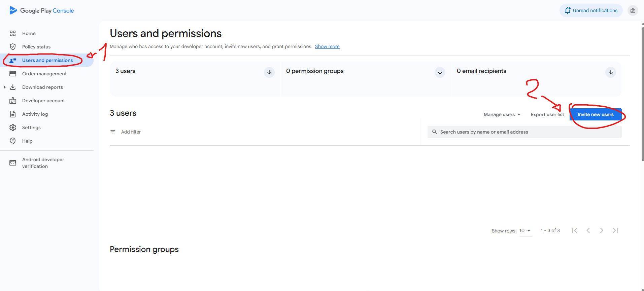
Task: Jump down to permission groups section
Action: click(440, 72)
